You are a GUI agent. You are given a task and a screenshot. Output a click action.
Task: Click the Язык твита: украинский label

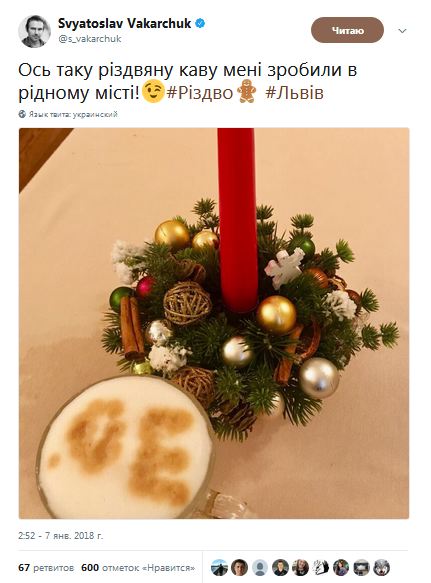pyautogui.click(x=73, y=114)
